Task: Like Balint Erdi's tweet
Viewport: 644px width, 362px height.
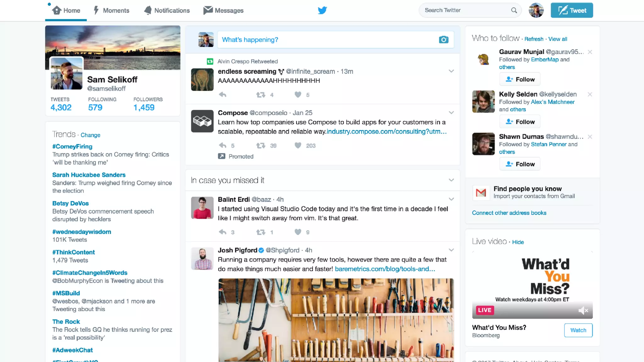Action: click(x=298, y=232)
